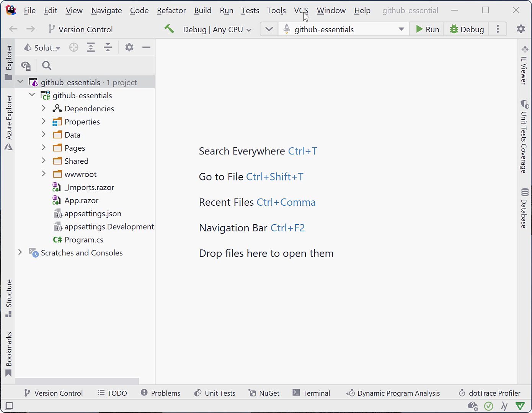Click the Debug button
Screen dimensions: 532x413
pos(467,29)
